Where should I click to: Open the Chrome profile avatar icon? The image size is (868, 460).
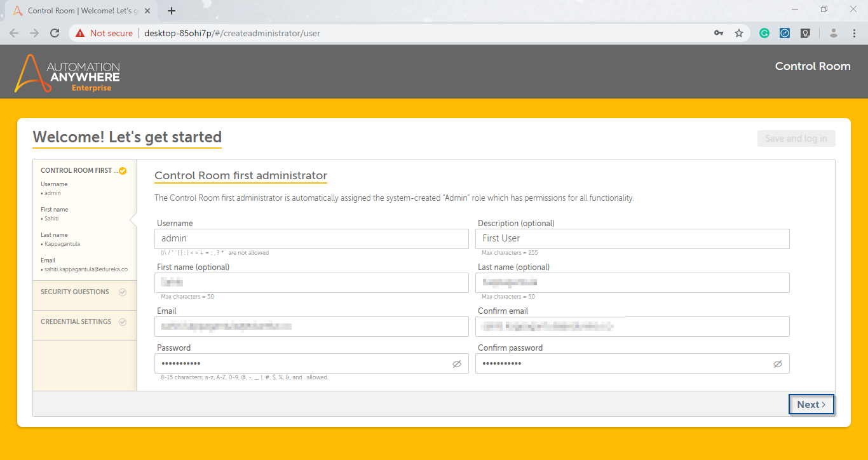[834, 33]
